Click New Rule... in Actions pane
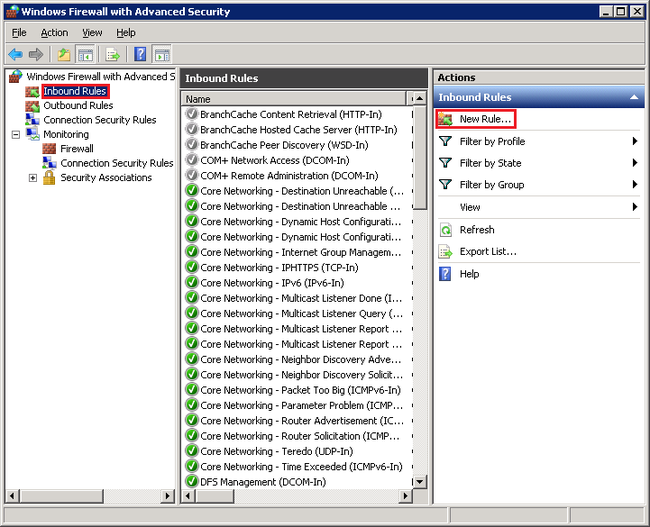Viewport: 650px width, 527px height. tap(485, 119)
